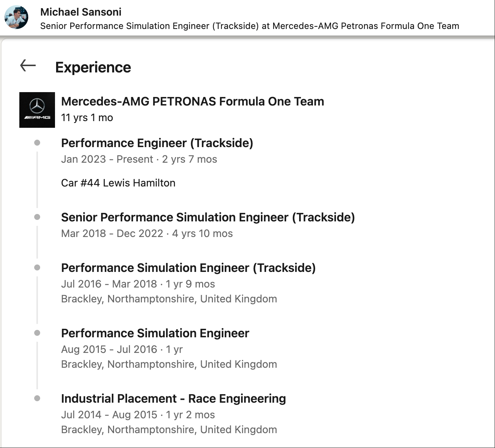495x448 pixels.
Task: Click timeline dot beside the Aug 2015 role
Action: 37,333
